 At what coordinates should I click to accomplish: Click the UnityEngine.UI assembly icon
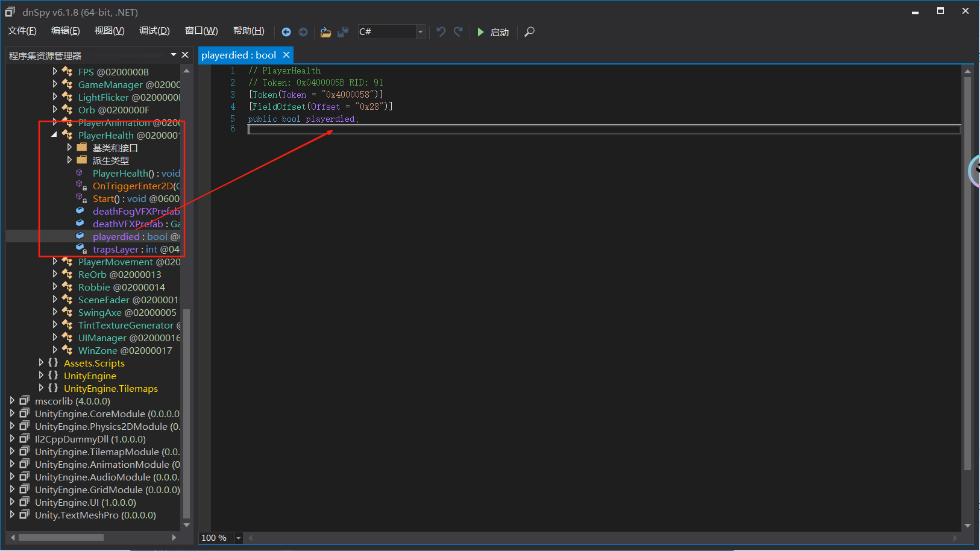[24, 502]
